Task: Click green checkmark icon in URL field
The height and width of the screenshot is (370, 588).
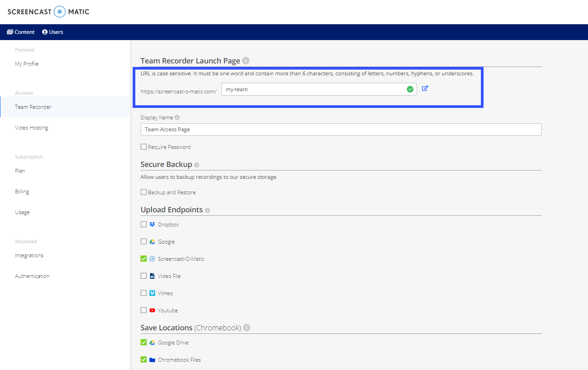Action: pyautogui.click(x=410, y=89)
